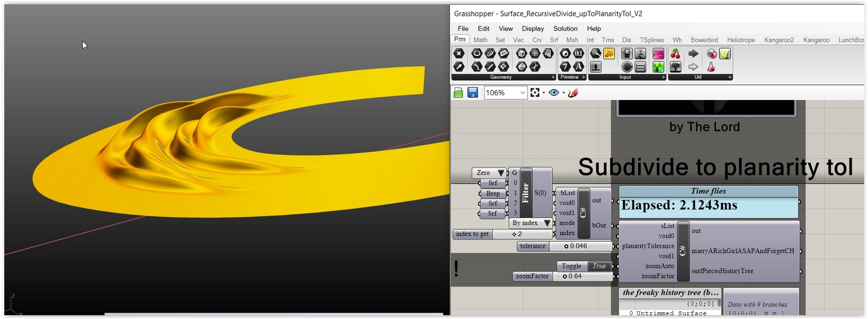868x319 pixels.
Task: Switch to the Kangaroo2 component tab
Action: 779,40
